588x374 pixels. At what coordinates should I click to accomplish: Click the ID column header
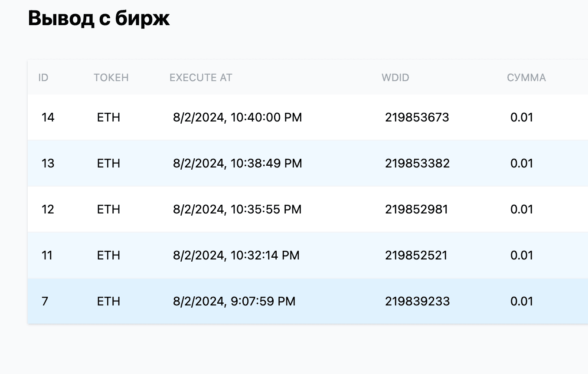tap(43, 78)
